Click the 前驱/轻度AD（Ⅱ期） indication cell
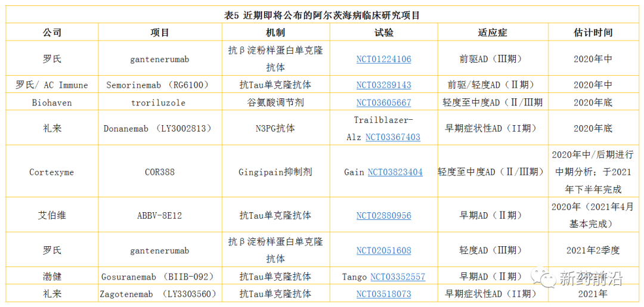The image size is (644, 307). 493,85
